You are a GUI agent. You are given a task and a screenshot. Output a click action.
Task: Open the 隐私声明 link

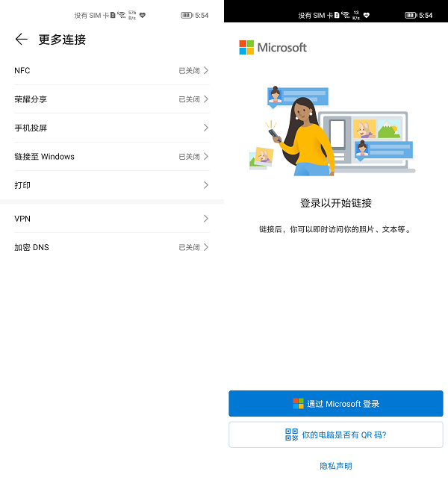click(336, 466)
